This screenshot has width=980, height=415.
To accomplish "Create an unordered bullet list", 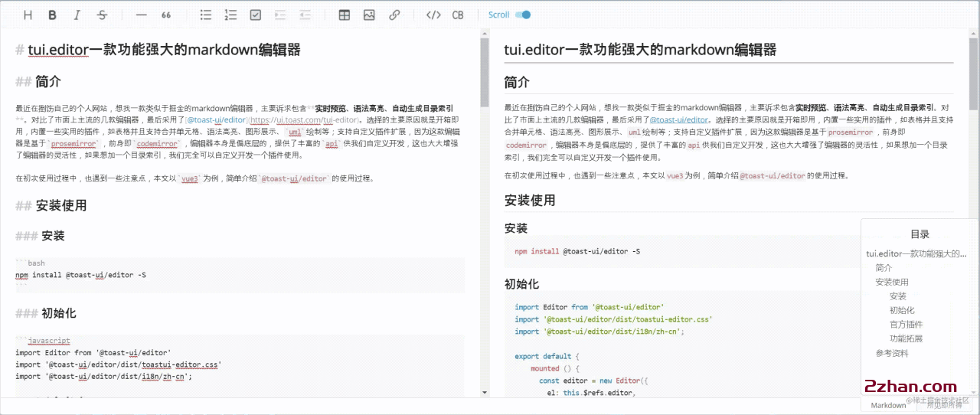I will [x=205, y=15].
